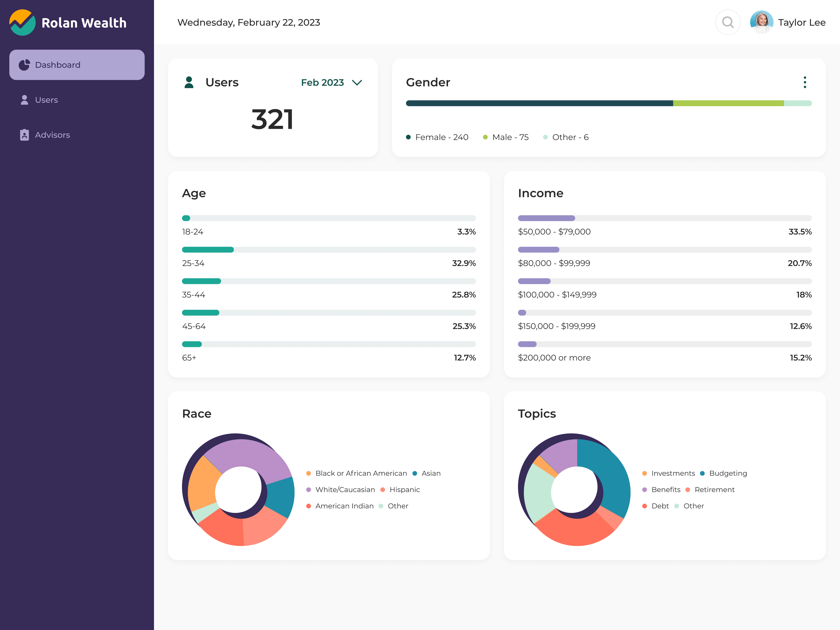Click the $200,000 or more label
Viewport: 840px width, 630px height.
pyautogui.click(x=554, y=358)
